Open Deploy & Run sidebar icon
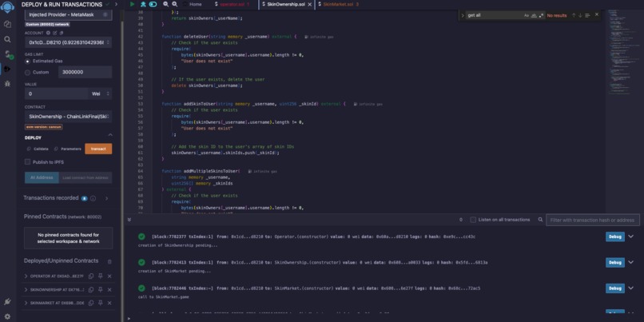Screen dimensions: 644x322 click(x=7, y=69)
